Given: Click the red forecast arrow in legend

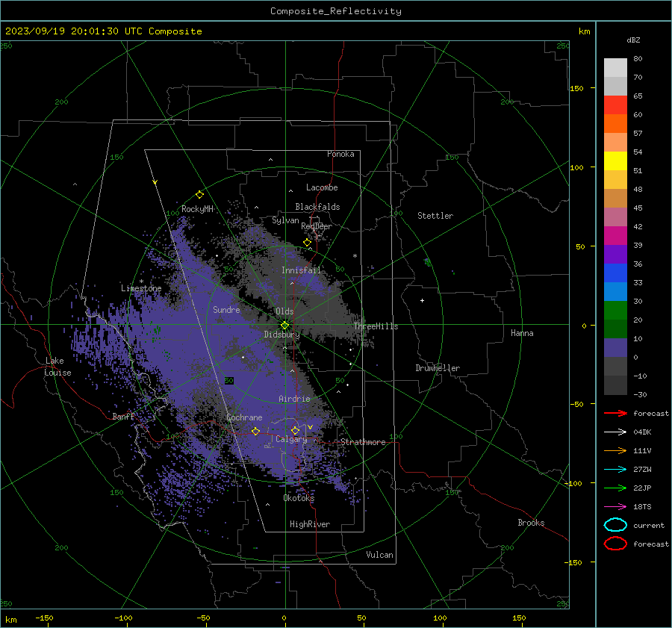Looking at the screenshot, I should (x=615, y=413).
